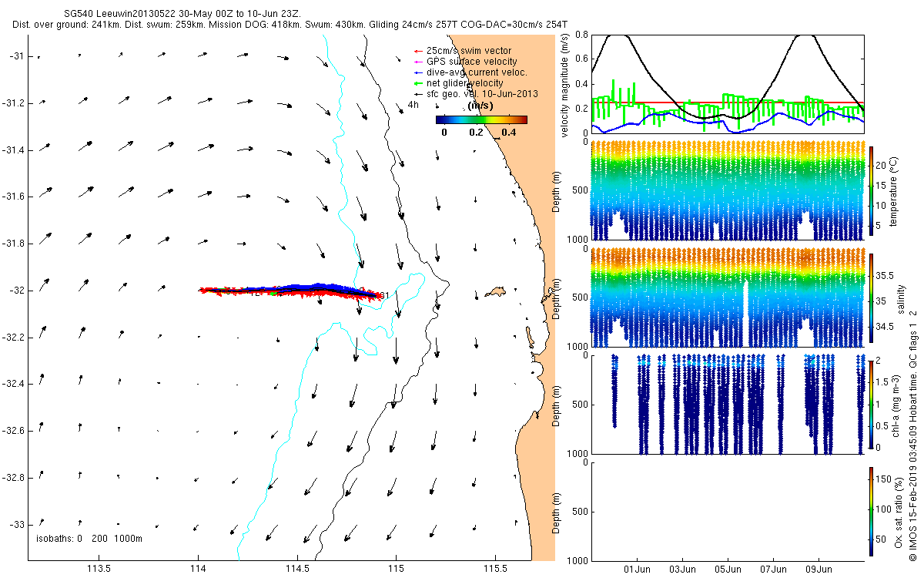The height and width of the screenshot is (578, 924).
Task: Click the map latitude tick '-31.4'
Action: click(14, 150)
